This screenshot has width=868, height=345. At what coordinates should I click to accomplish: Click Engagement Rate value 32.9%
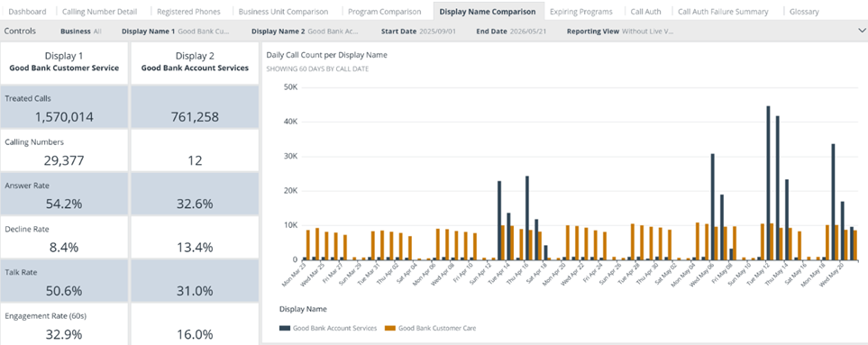(64, 334)
